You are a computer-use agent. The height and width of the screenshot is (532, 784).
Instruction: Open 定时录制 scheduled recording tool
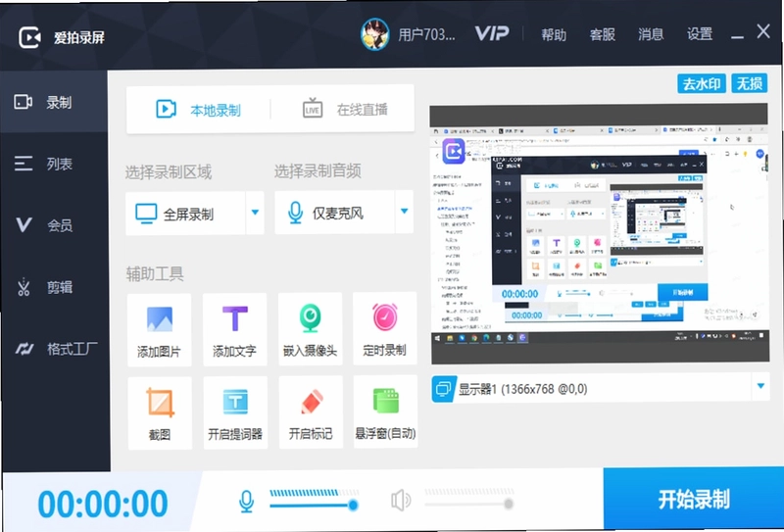(384, 330)
